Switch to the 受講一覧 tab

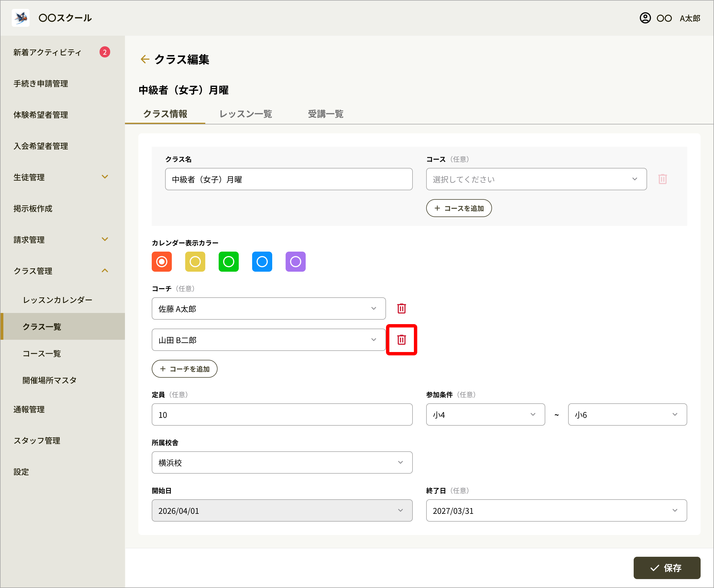point(325,114)
